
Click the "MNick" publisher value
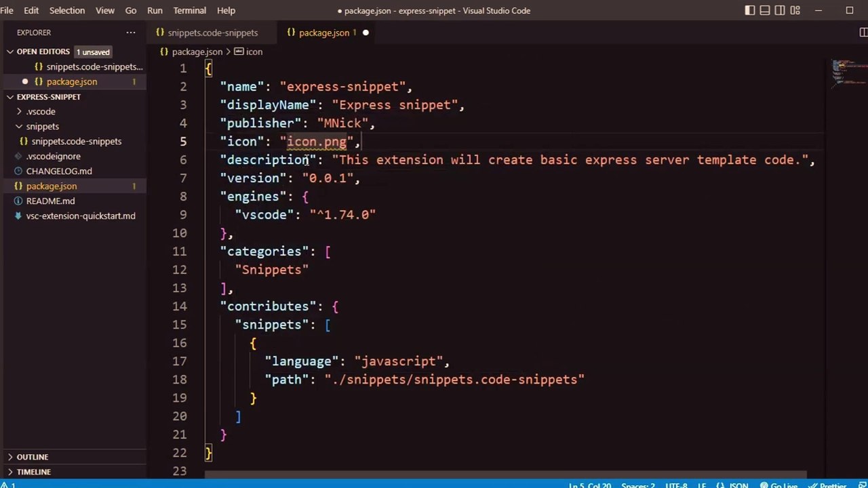342,123
